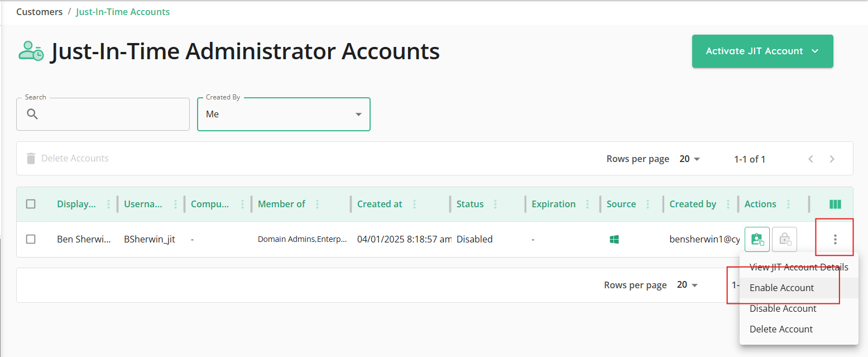
Task: Choose Delete Account from the context menu
Action: click(x=799, y=329)
